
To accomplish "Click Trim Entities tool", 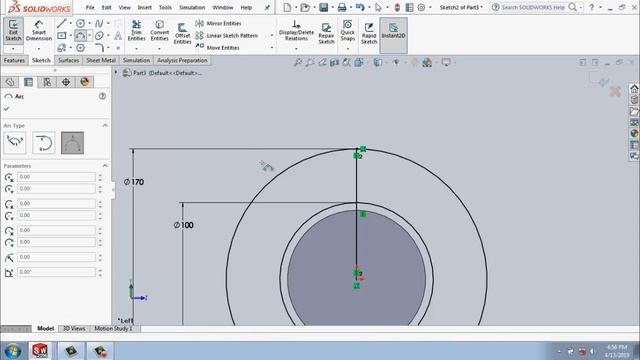I will (136, 31).
